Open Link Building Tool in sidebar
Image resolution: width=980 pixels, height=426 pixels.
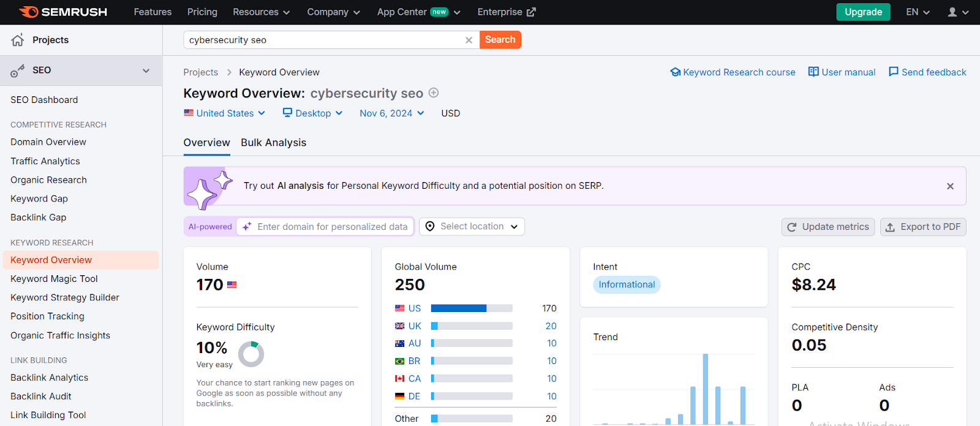48,415
